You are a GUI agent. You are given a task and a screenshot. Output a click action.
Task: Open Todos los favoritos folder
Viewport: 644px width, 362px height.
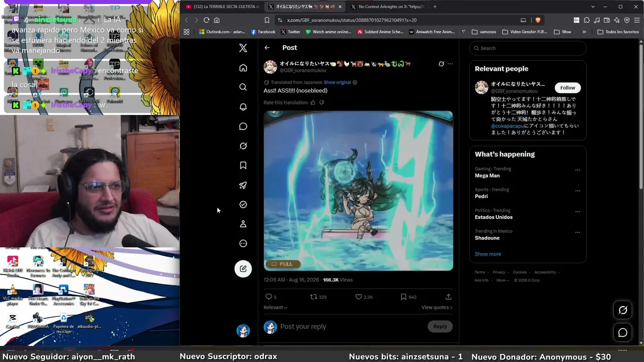pyautogui.click(x=618, y=32)
